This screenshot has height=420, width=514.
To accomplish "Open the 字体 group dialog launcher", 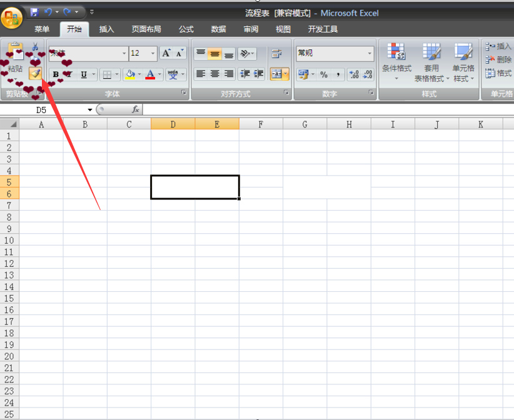I will [x=184, y=92].
